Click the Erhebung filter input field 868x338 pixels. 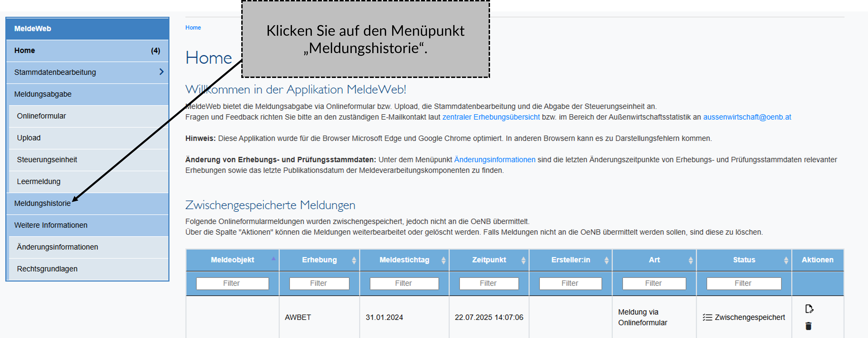click(x=319, y=283)
